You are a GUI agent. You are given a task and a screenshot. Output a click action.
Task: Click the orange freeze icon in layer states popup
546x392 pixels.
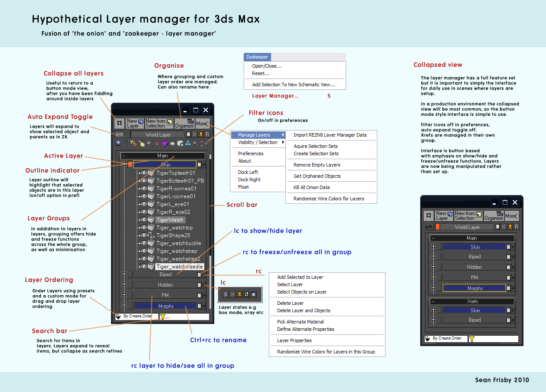239,294
